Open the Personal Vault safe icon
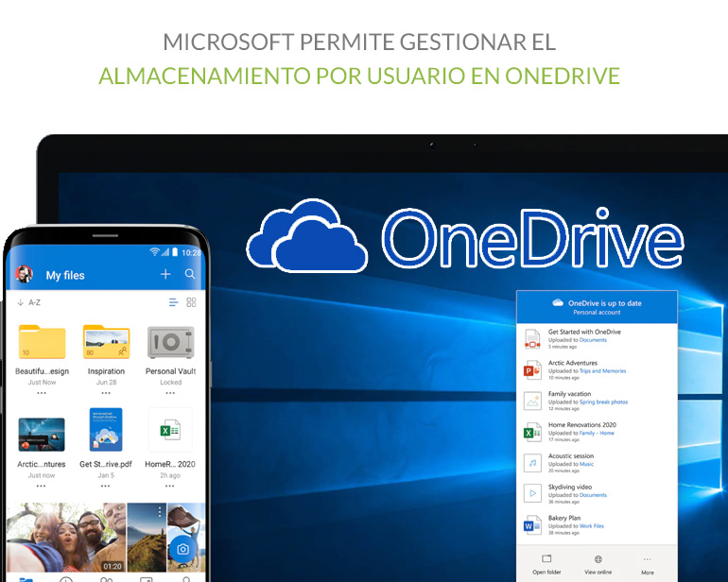Image resolution: width=728 pixels, height=582 pixels. click(x=170, y=343)
